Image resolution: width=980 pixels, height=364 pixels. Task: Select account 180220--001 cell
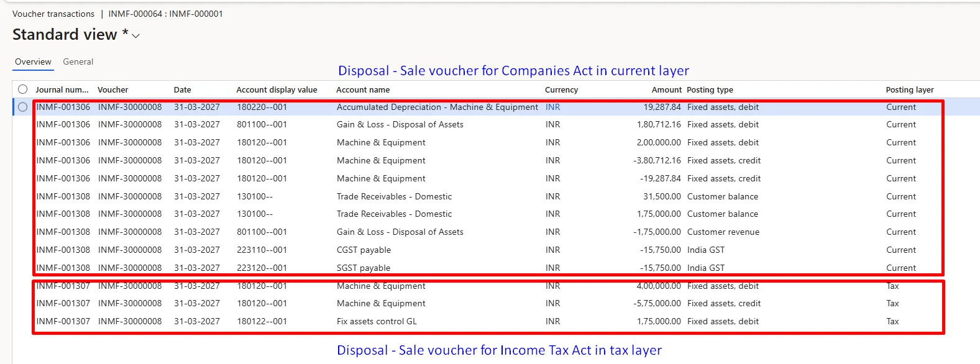pyautogui.click(x=262, y=107)
